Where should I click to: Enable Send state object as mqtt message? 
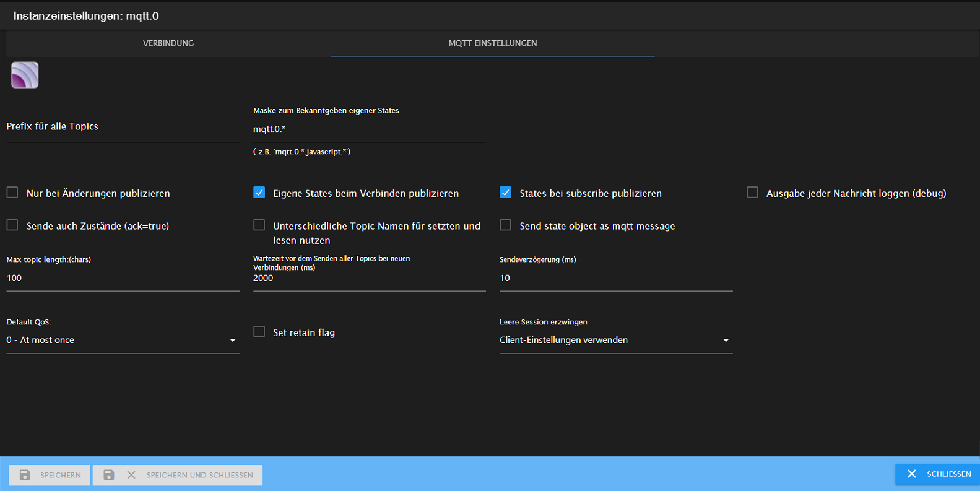[506, 225]
